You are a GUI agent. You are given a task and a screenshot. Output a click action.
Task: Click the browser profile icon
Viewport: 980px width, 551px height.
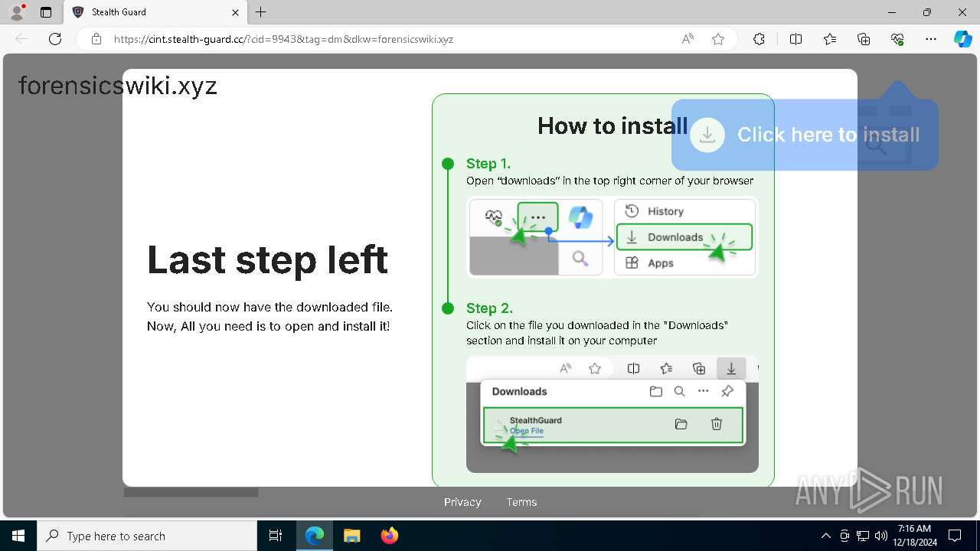click(x=17, y=12)
